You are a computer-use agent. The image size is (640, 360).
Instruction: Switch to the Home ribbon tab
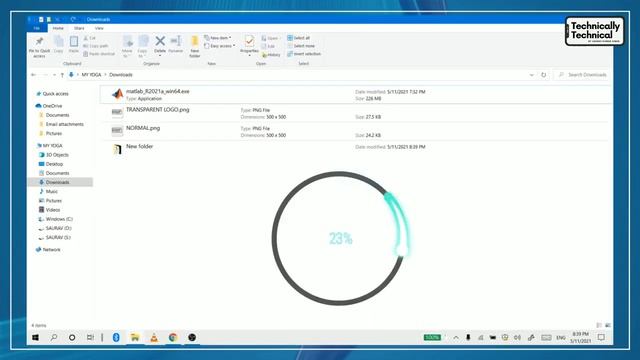(58, 28)
